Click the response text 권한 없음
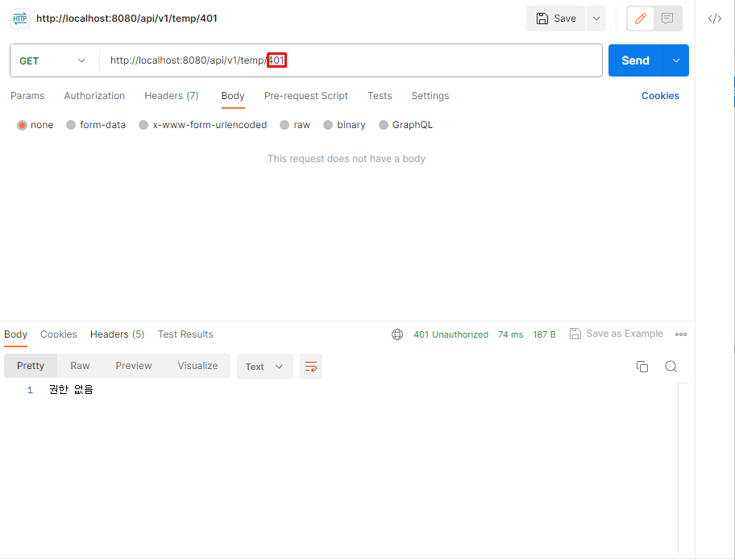Screen dimensions: 735x560 (71, 390)
